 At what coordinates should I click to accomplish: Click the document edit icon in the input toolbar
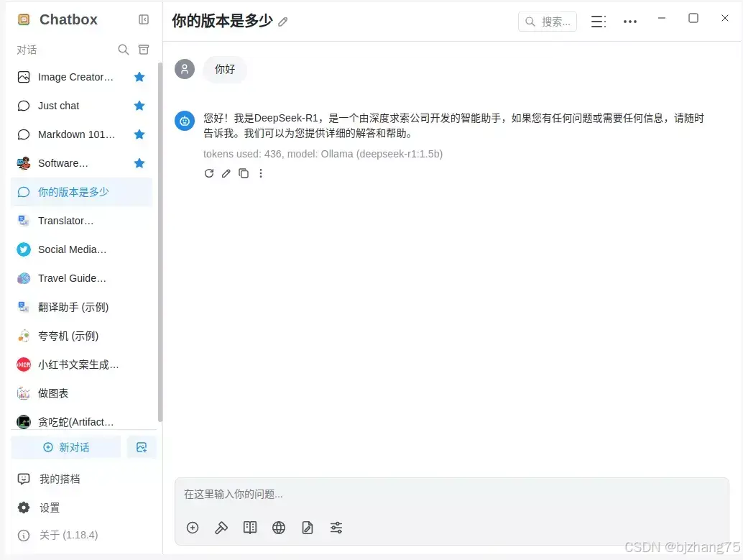308,528
